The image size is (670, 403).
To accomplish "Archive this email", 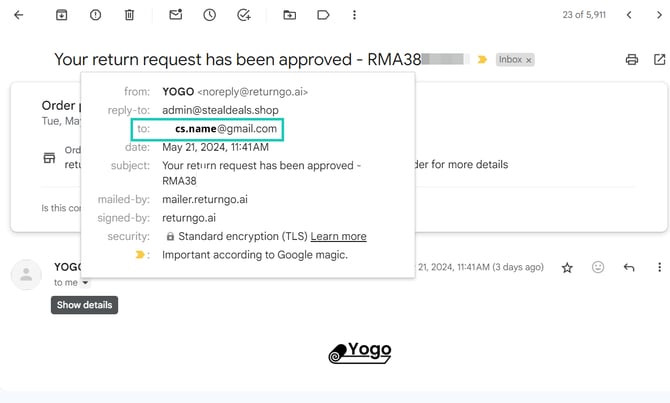I will pyautogui.click(x=62, y=15).
